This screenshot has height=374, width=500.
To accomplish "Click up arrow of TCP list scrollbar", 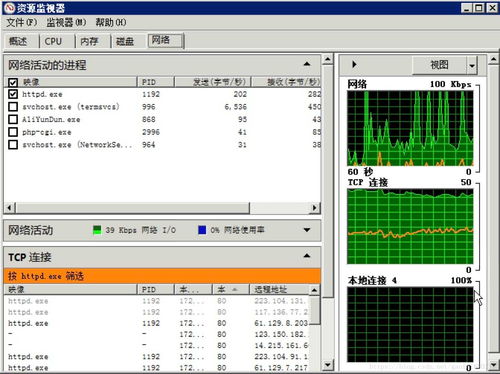I will (314, 290).
